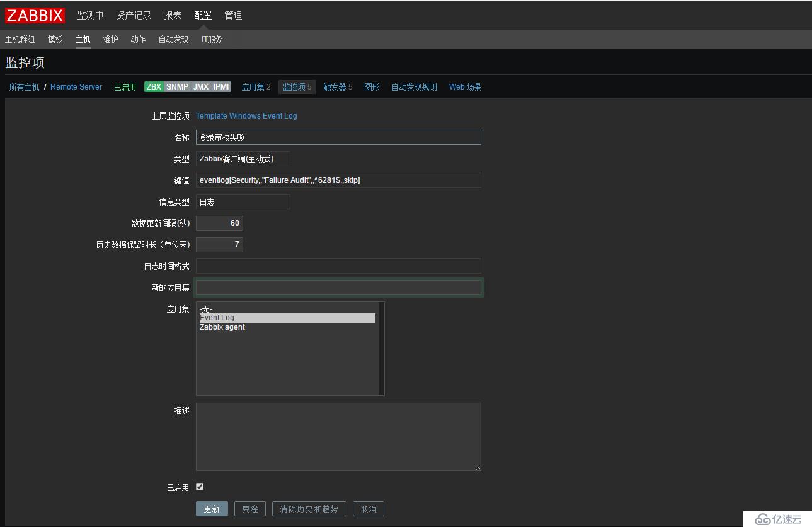Screen dimensions: 812x527
Task: Open the Remote Server host link
Action: coord(76,87)
